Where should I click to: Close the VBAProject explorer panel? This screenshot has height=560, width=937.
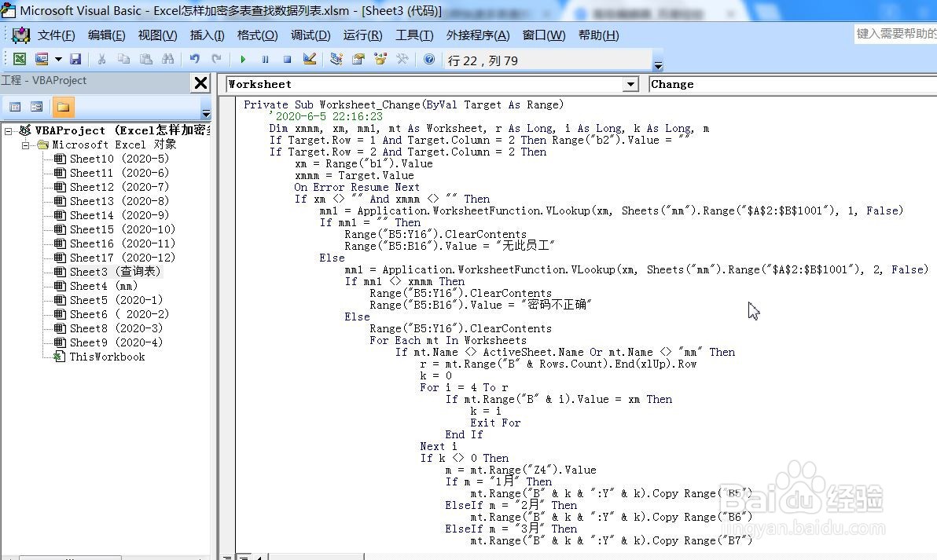coord(201,82)
